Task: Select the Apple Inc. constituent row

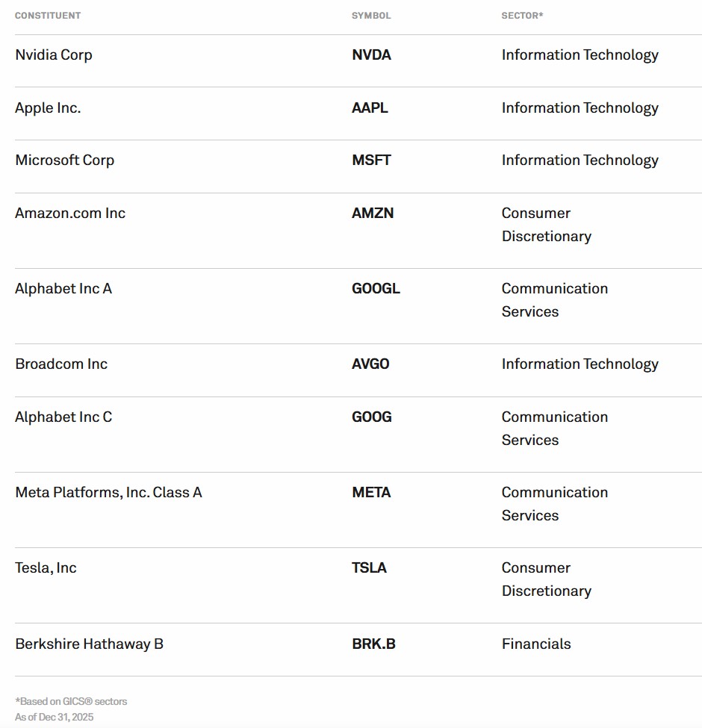Action: [x=48, y=108]
